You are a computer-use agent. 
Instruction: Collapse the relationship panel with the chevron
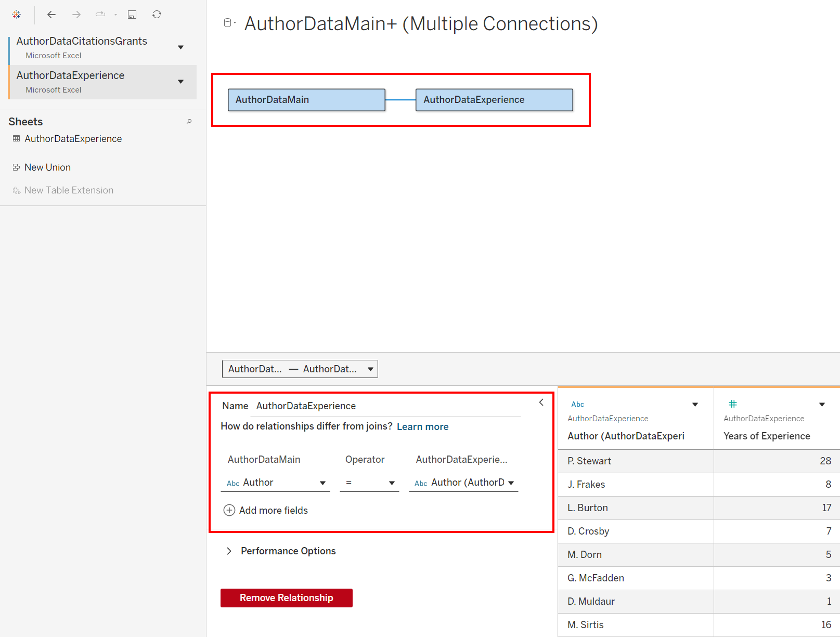click(541, 402)
